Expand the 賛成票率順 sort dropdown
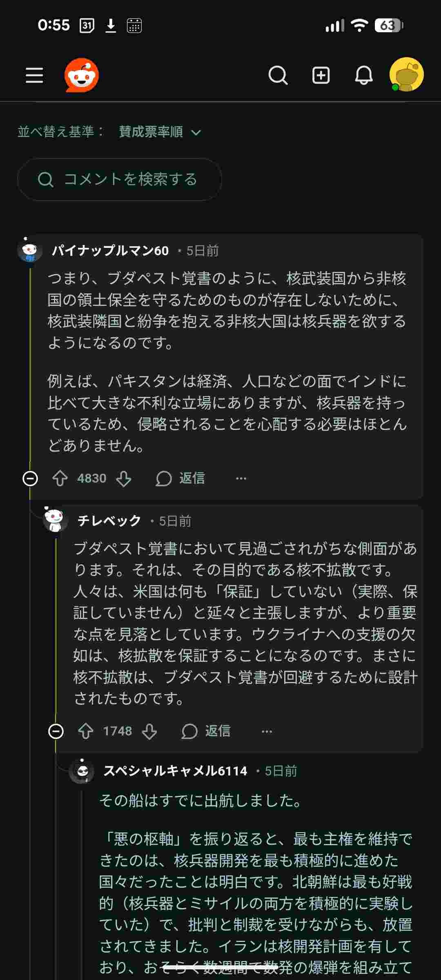 [x=160, y=132]
